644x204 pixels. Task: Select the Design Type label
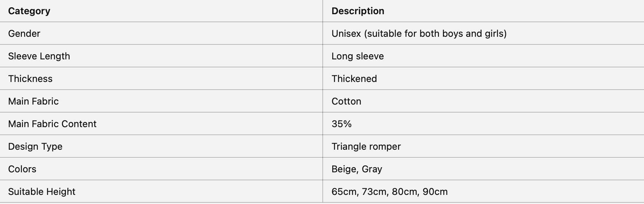point(35,146)
